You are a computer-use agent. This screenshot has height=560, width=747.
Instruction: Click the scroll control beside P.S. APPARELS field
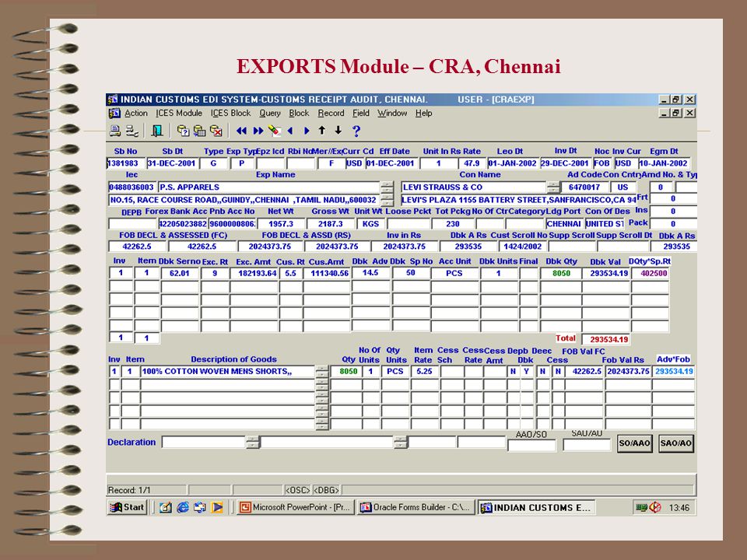coord(388,187)
